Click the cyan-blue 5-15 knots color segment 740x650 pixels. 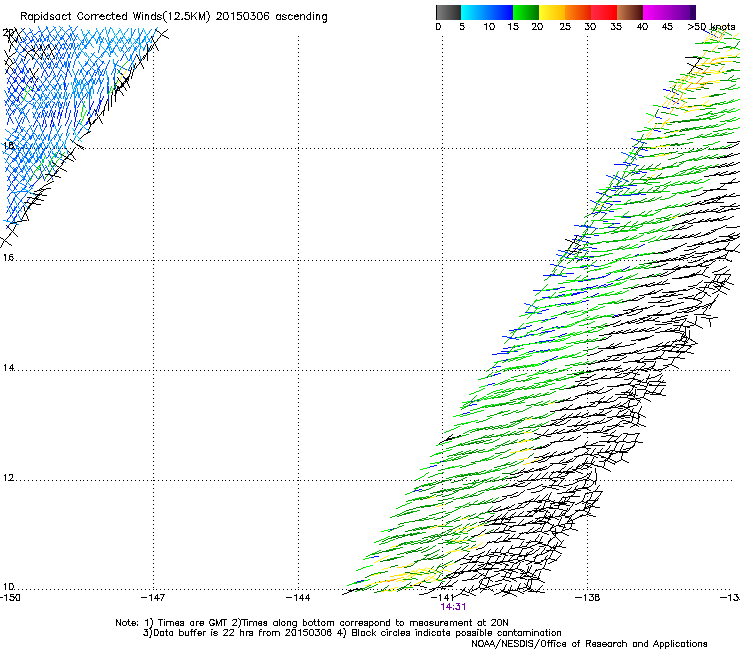(x=487, y=12)
